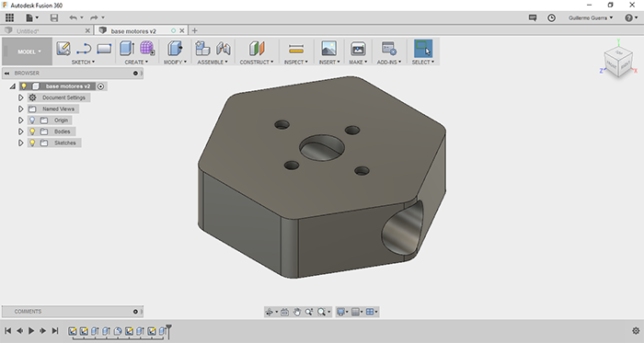This screenshot has width=644, height=343.
Task: Click the ViewCube navigation cube
Action: click(618, 62)
